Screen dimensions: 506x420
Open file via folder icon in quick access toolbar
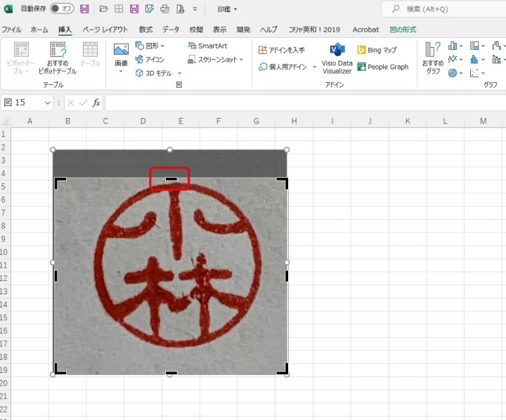103,8
